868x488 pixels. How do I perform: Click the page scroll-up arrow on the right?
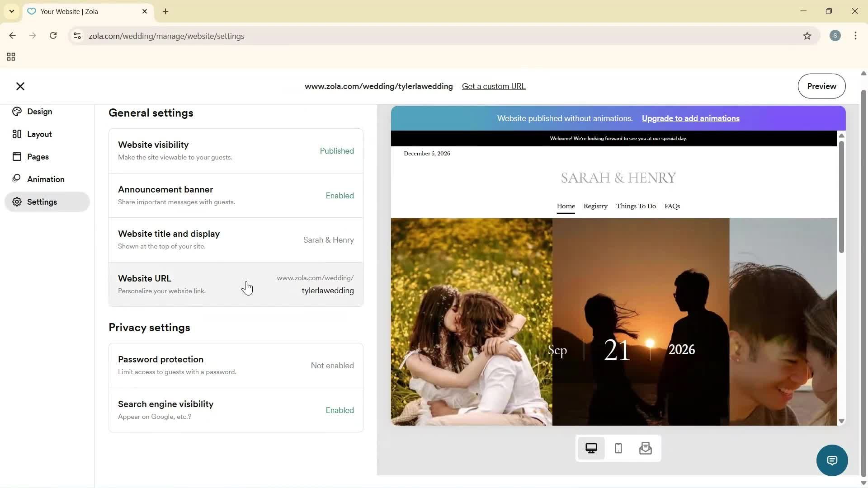(863, 73)
